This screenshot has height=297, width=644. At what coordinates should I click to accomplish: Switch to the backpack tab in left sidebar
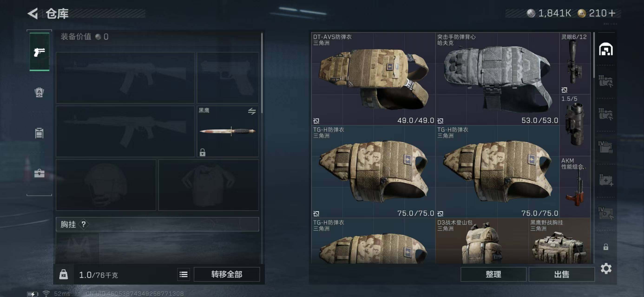39,92
